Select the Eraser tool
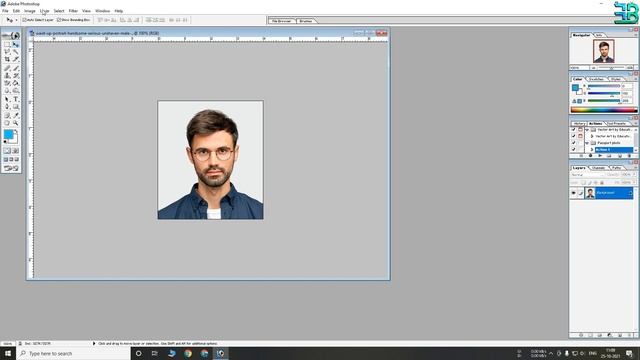This screenshot has width=640, height=360. [x=7, y=84]
